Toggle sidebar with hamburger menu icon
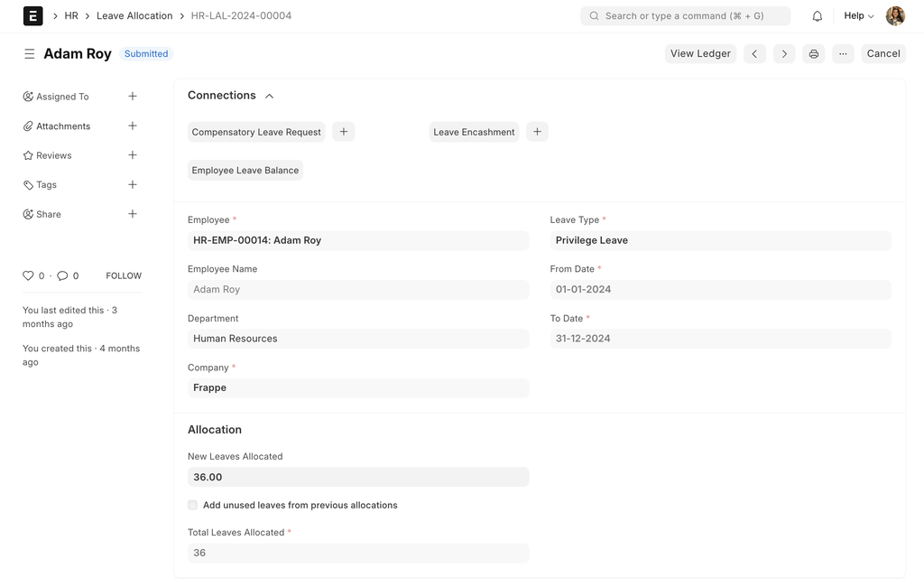The width and height of the screenshot is (924, 587). pos(30,54)
